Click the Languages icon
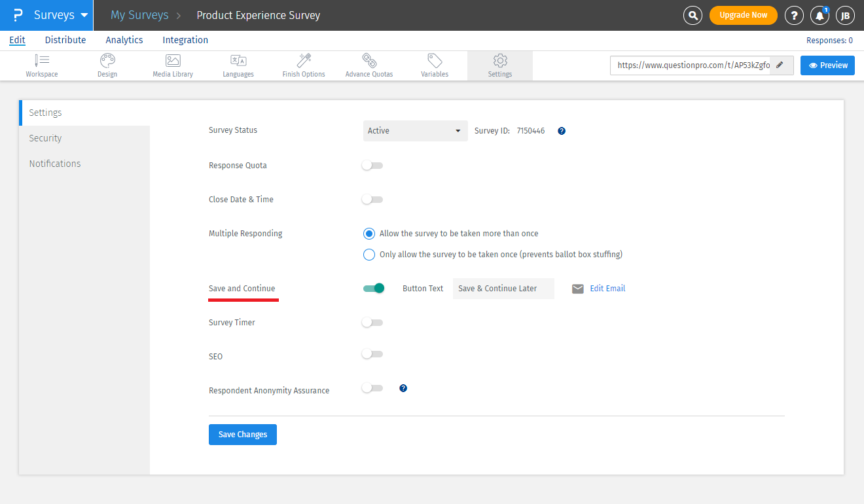Screen dimensions: 864x504 click(238, 60)
